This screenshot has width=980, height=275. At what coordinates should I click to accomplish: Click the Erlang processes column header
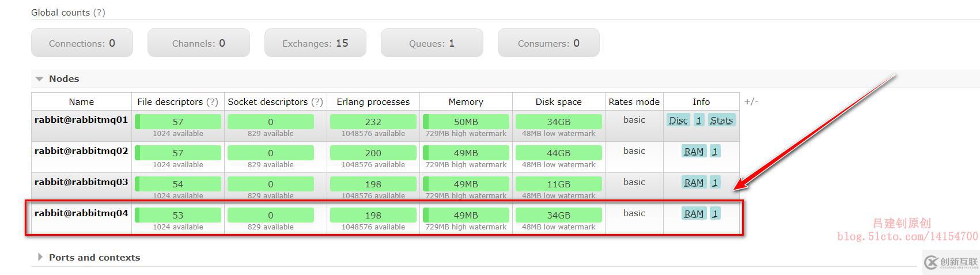[373, 102]
